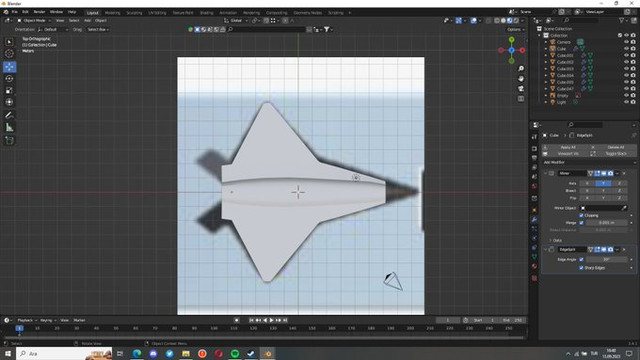Click the Mirror Object input field
The image size is (640, 360).
pyautogui.click(x=603, y=208)
